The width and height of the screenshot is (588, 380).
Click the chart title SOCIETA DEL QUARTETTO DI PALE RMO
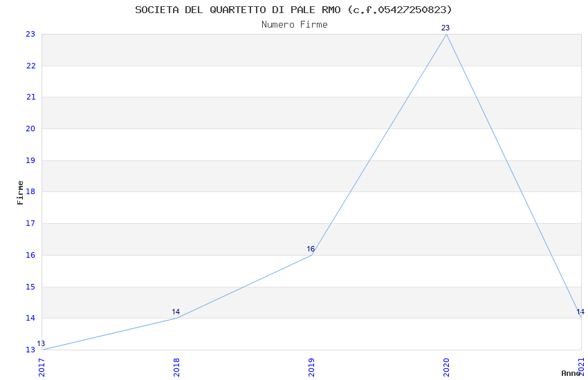(293, 10)
